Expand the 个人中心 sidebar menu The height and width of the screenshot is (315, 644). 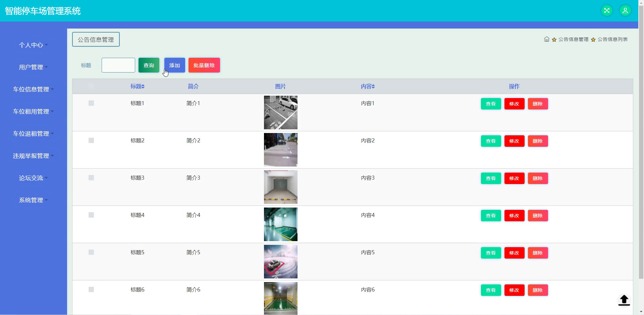coord(33,45)
